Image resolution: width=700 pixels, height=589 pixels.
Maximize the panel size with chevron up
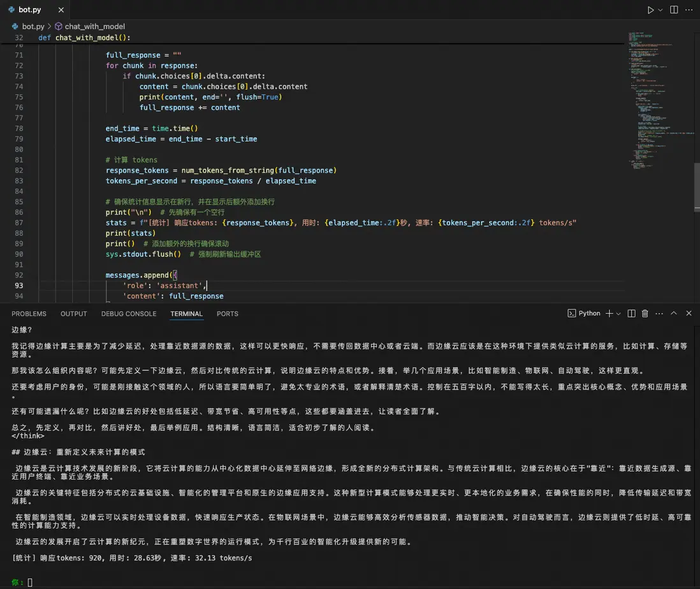tap(674, 314)
